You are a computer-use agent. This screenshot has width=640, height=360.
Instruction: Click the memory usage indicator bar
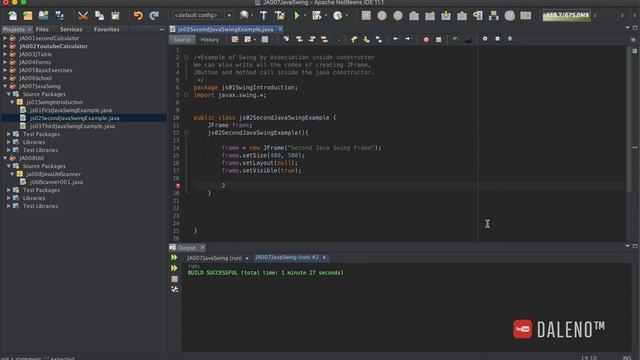coord(566,16)
